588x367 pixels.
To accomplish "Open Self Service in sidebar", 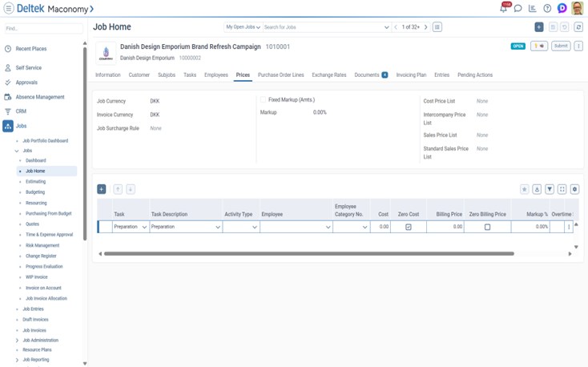I will pyautogui.click(x=29, y=68).
